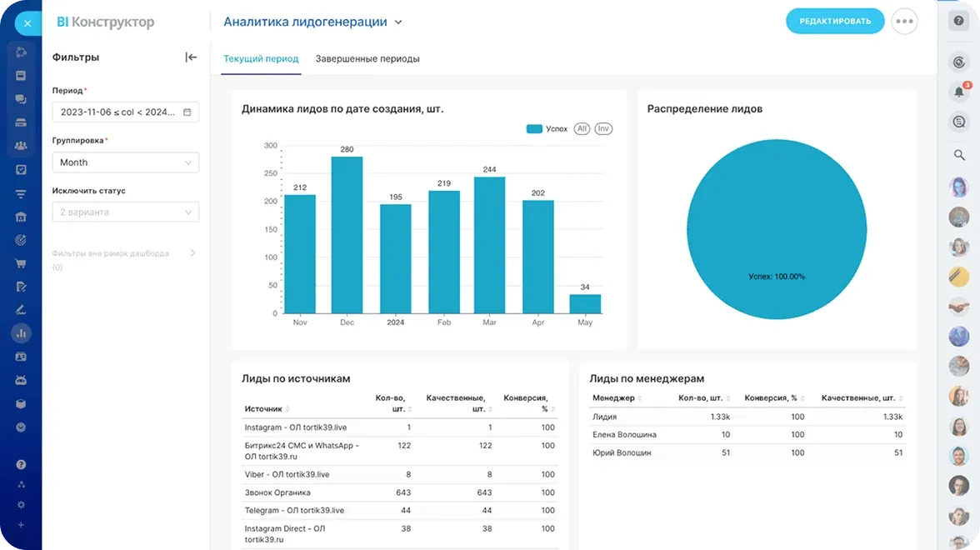
Task: Select the chat messages icon in left sidebar
Action: click(22, 100)
